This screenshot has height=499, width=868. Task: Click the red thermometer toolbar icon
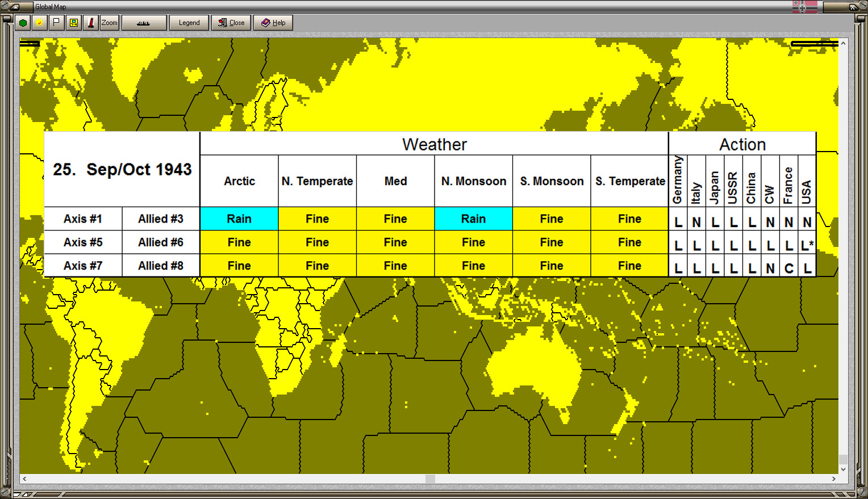pyautogui.click(x=91, y=23)
